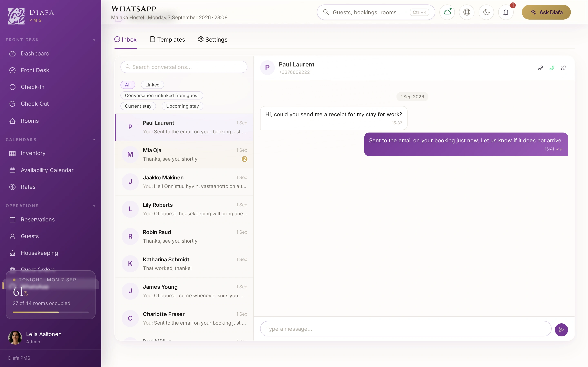
Task: Toggle the Current stay filter chip
Action: tap(138, 106)
